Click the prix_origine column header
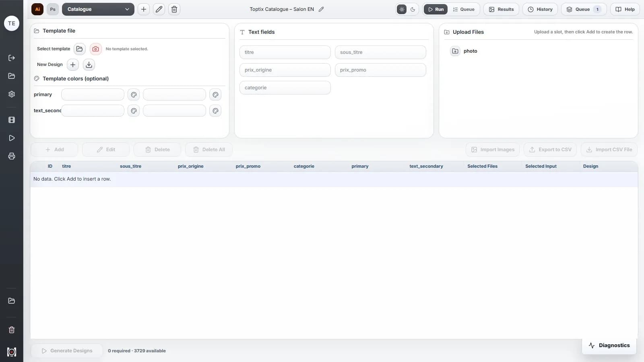The height and width of the screenshot is (362, 644). pos(190,166)
